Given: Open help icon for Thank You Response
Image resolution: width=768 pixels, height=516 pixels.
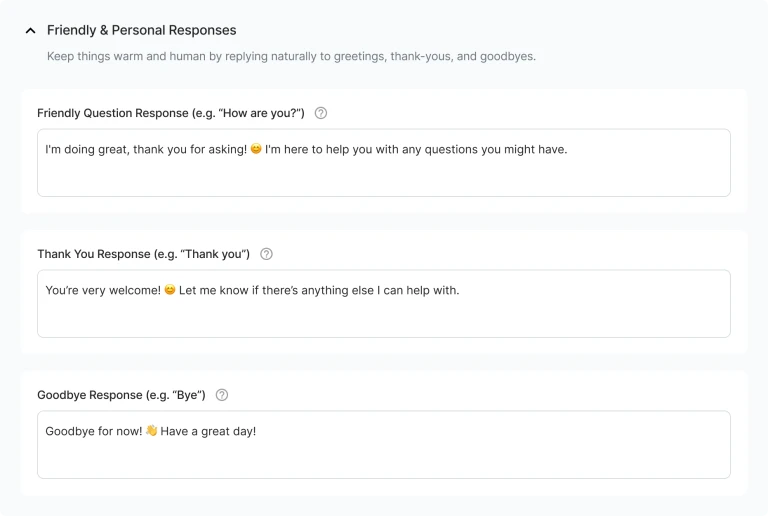Looking at the screenshot, I should 266,254.
